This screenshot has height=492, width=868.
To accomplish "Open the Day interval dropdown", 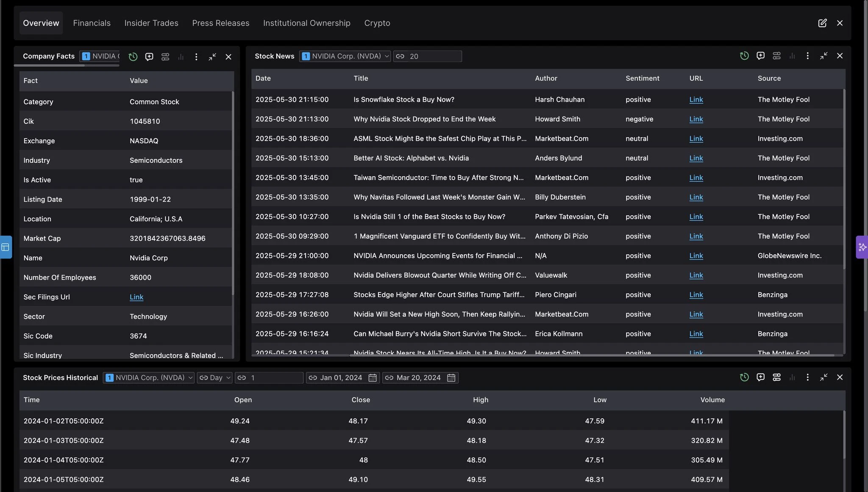I will click(215, 378).
